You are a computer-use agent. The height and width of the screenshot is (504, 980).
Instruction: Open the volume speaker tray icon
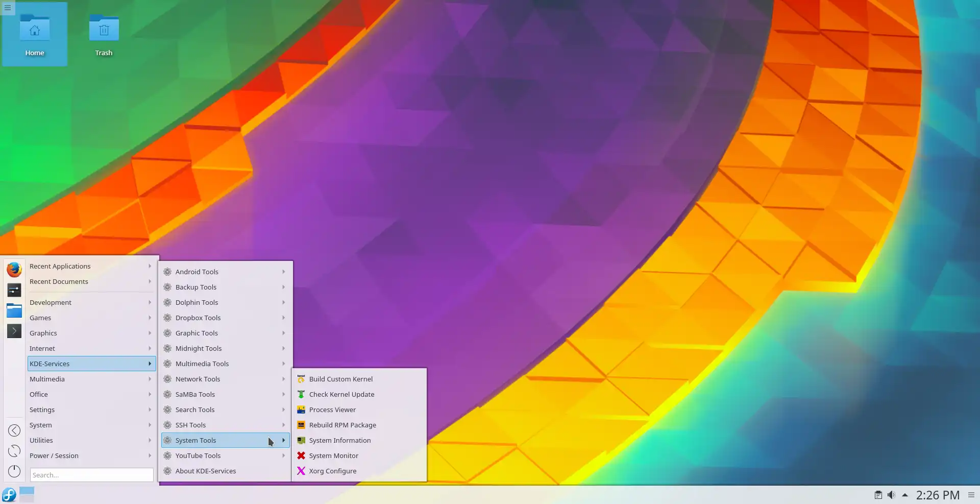tap(891, 495)
